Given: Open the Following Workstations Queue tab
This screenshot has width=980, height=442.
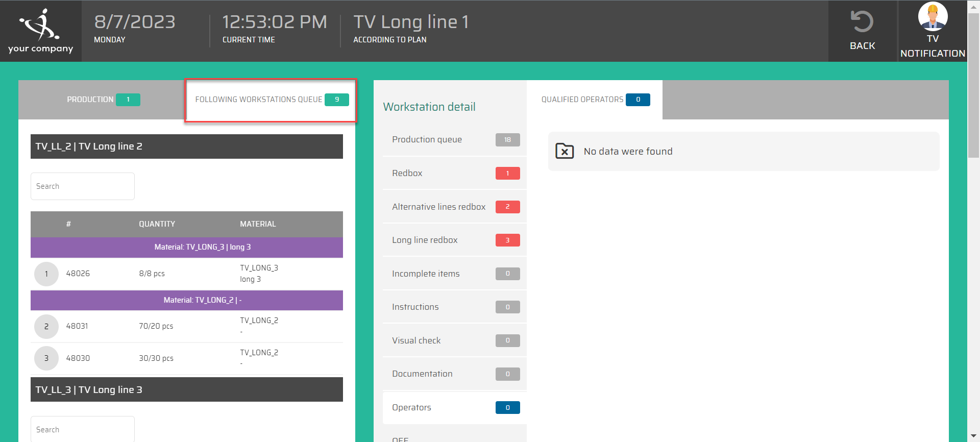Looking at the screenshot, I should click(x=271, y=100).
